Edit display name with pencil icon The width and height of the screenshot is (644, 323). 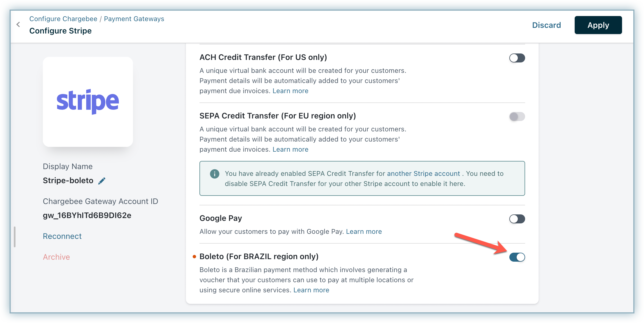point(102,181)
